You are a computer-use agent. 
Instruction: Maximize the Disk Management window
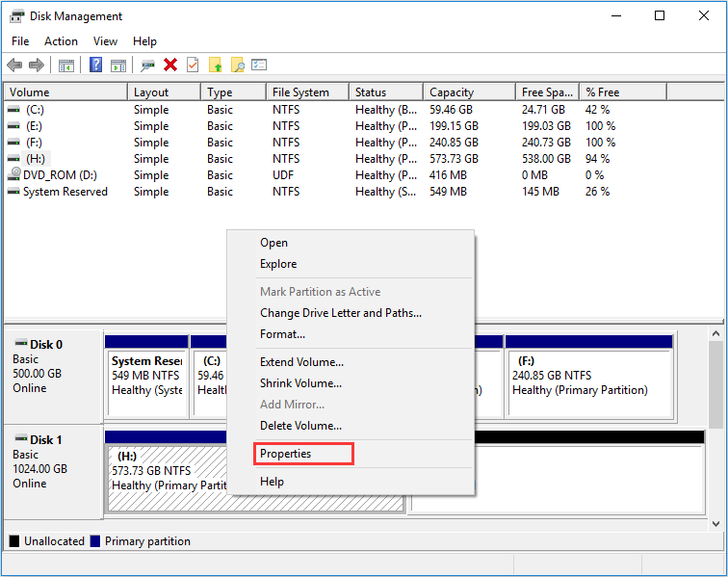click(660, 15)
